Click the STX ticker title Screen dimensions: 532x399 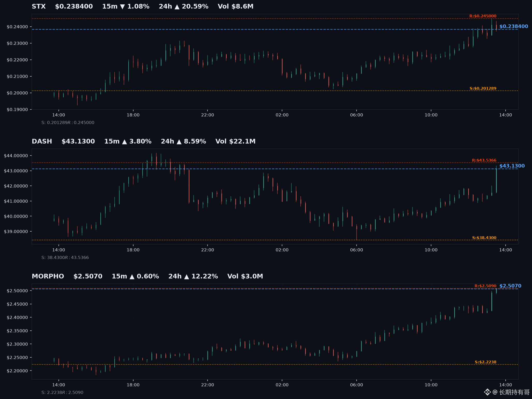[x=39, y=6]
